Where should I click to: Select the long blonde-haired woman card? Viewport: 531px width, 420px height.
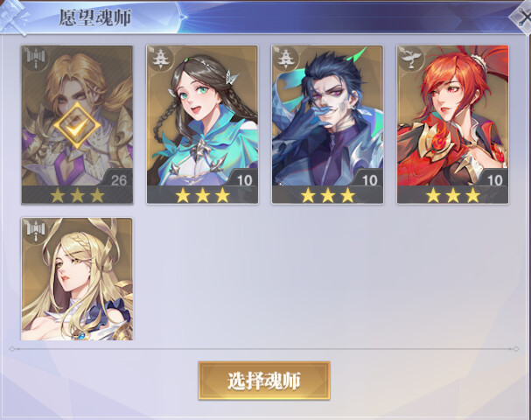coord(77,279)
